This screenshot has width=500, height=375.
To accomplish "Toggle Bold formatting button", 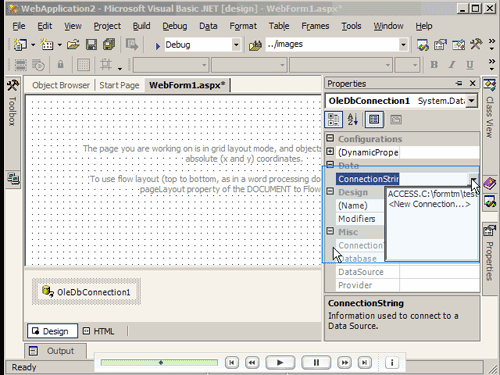I will (x=434, y=65).
